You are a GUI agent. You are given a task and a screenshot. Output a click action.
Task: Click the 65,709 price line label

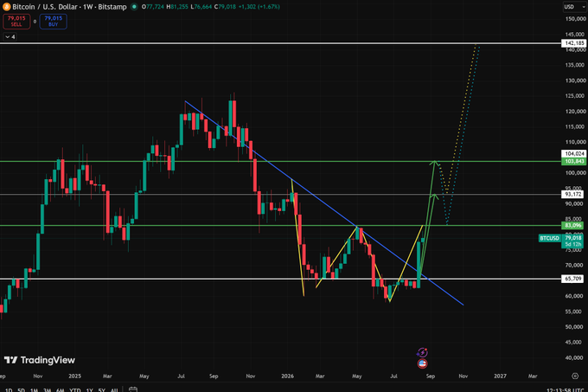coord(572,279)
